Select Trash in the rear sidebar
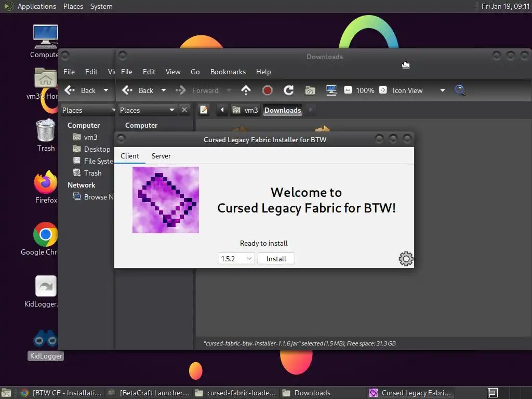This screenshot has height=399, width=532. [87, 173]
